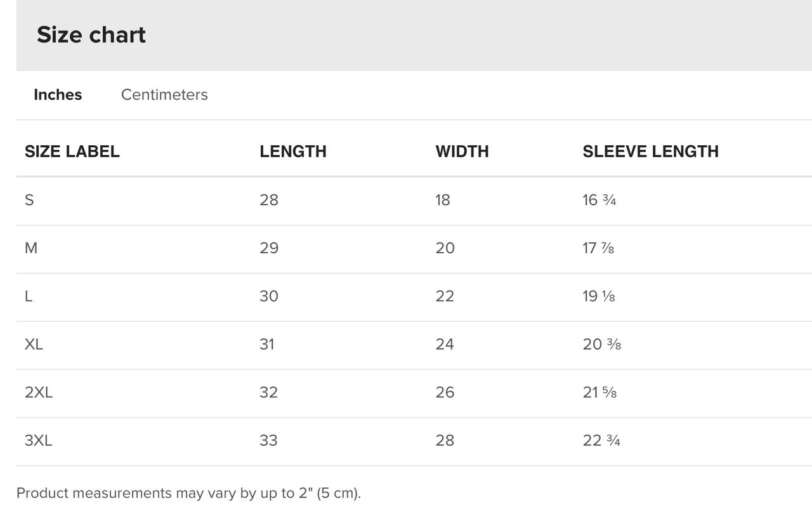The image size is (812, 528).
Task: Select the XL size row label
Action: 34,344
